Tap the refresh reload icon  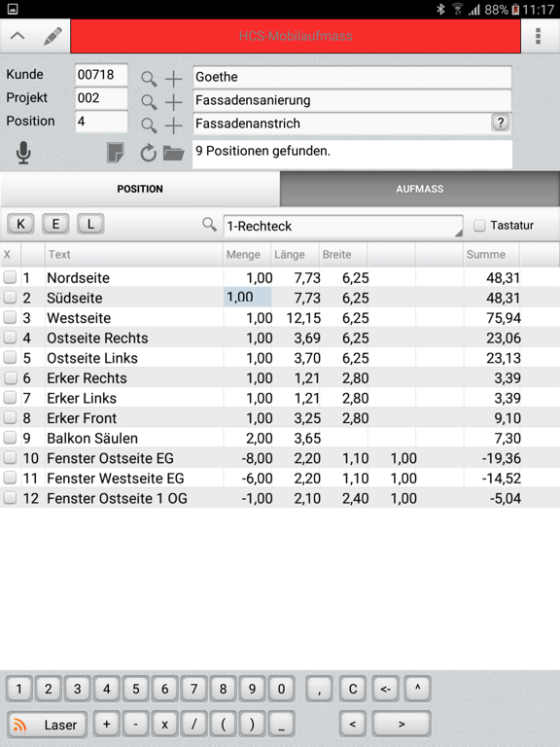(148, 153)
